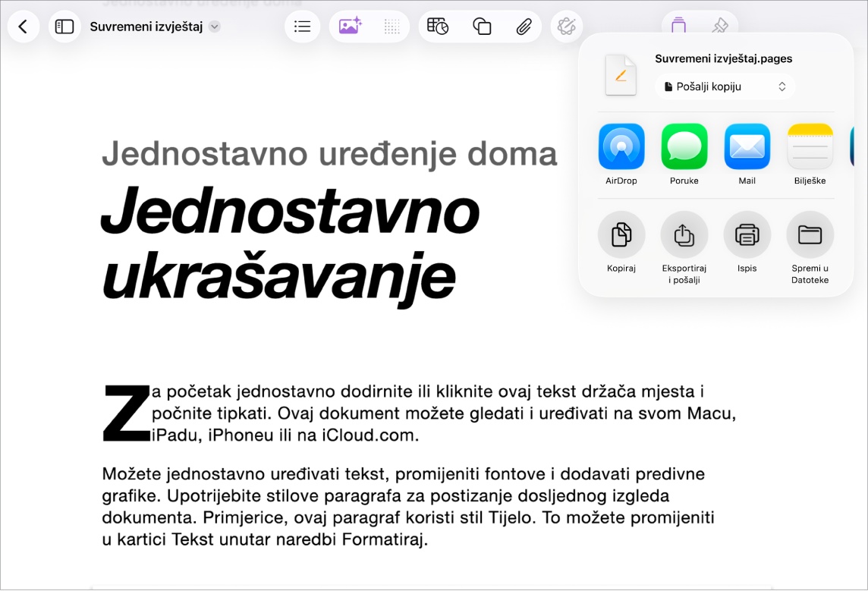Click the large drop cap Z
Viewport: 868px width, 591px height.
126,413
